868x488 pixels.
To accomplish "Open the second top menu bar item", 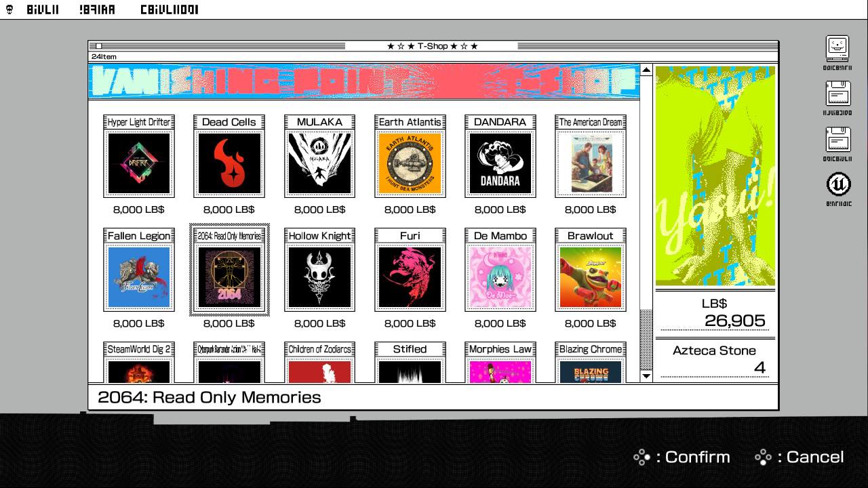I will (x=97, y=9).
